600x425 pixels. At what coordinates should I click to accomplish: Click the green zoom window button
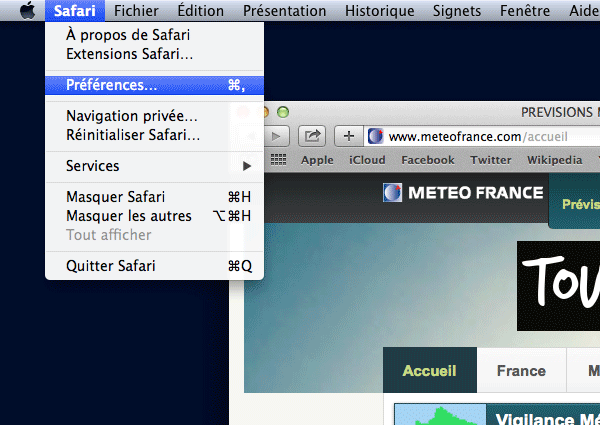point(283,112)
